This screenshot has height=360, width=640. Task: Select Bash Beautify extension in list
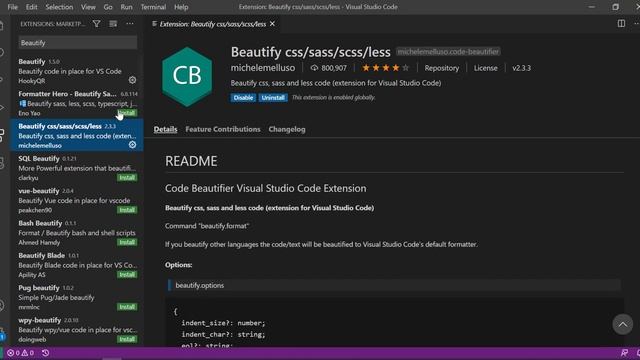[77, 232]
